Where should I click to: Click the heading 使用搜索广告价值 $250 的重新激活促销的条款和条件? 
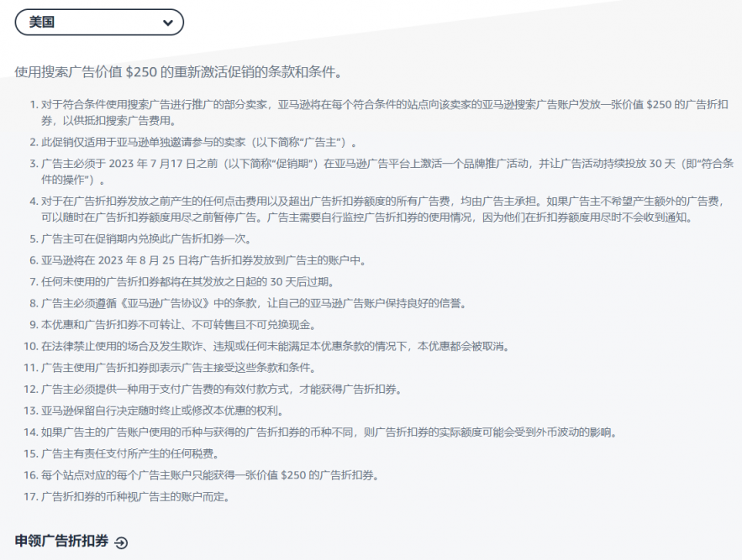[178, 72]
